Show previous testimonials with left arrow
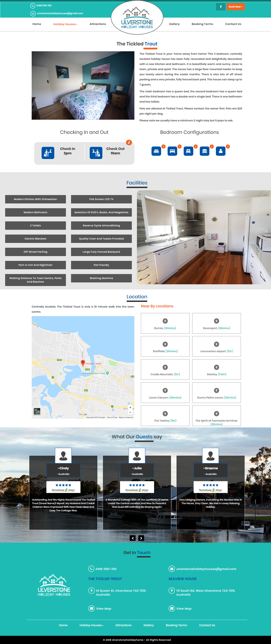This screenshot has width=271, height=644. click(133, 538)
